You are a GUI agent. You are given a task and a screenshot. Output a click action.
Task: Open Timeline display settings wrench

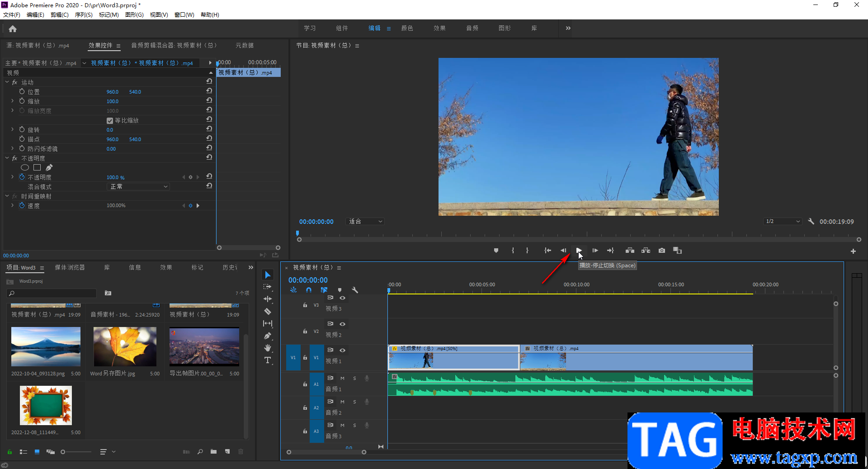(x=355, y=290)
